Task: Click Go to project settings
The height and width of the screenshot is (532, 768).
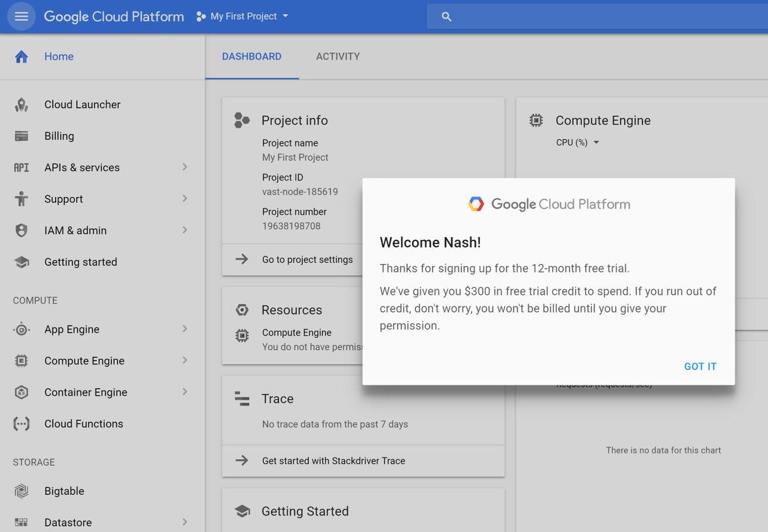Action: (307, 260)
